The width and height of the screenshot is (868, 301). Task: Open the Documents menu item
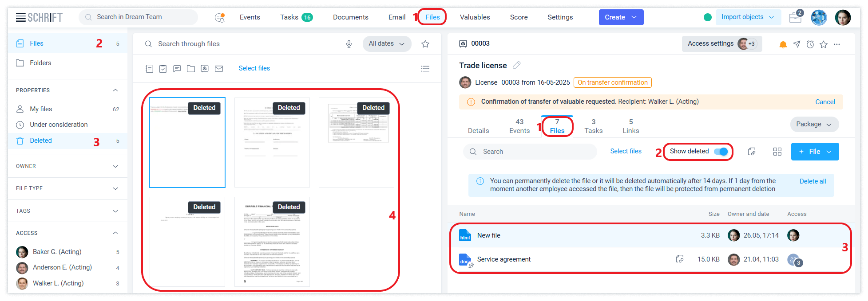350,17
